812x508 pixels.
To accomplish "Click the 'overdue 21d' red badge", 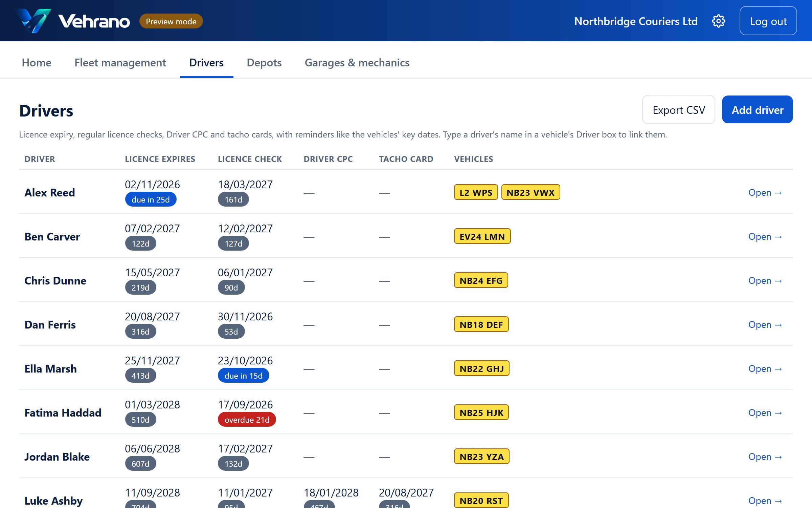I will (247, 420).
